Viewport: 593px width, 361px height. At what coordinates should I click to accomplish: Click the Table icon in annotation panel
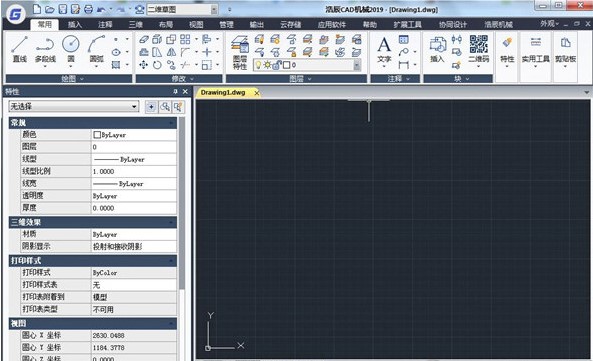[404, 39]
